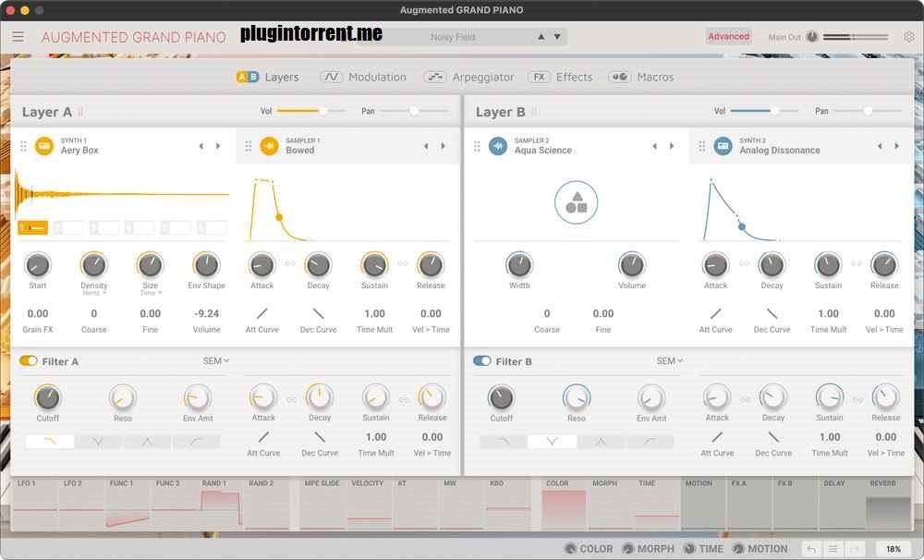The image size is (924, 560).
Task: Open the Filter A SEM type dropdown
Action: 215,360
